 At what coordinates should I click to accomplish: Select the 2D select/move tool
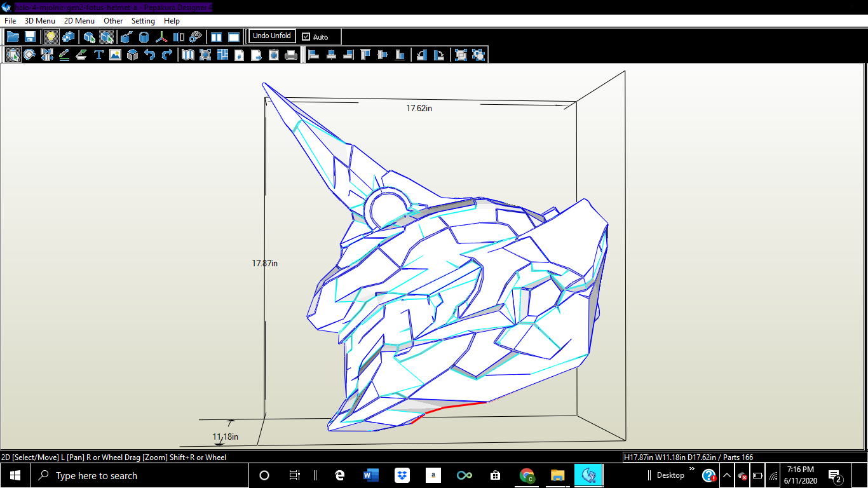13,55
